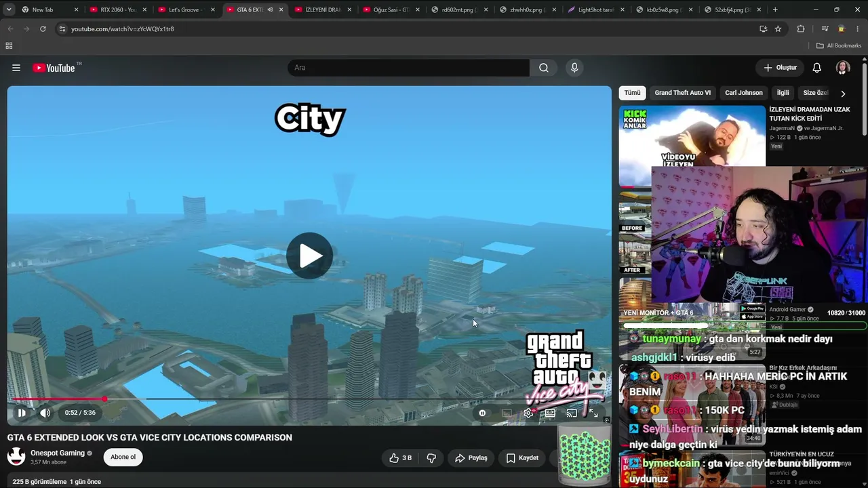The height and width of the screenshot is (488, 868).
Task: Select the İlgili filter chip
Action: pyautogui.click(x=783, y=93)
